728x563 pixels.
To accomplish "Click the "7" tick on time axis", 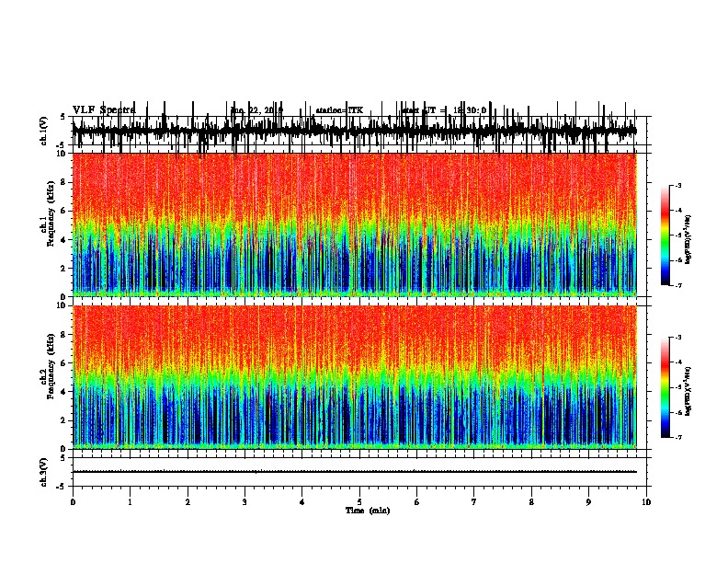I will coord(474,502).
